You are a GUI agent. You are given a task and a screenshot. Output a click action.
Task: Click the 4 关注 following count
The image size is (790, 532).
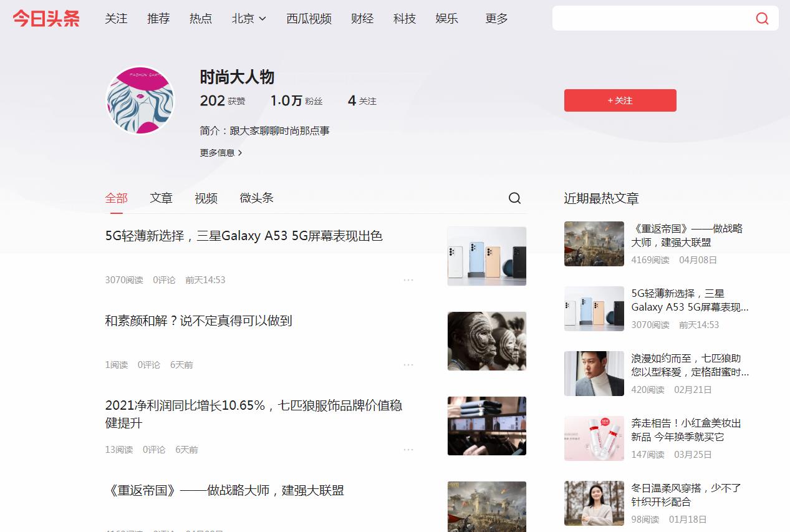pos(362,100)
